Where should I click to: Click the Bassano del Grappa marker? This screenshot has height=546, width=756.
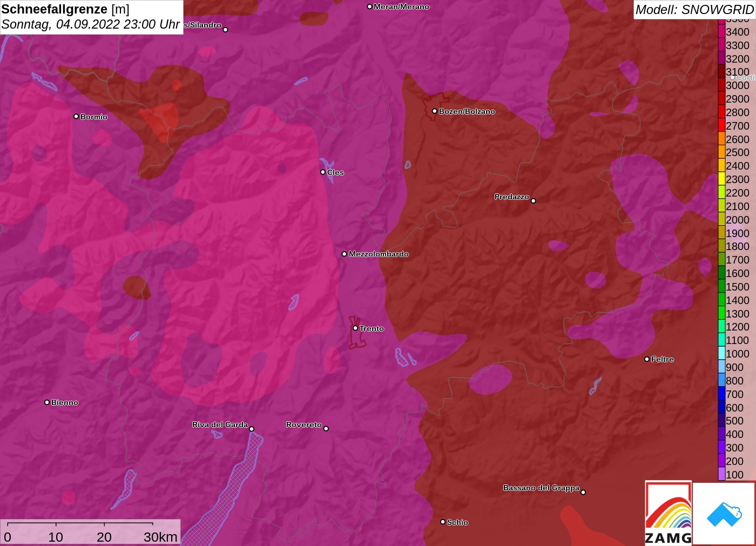[x=583, y=492]
